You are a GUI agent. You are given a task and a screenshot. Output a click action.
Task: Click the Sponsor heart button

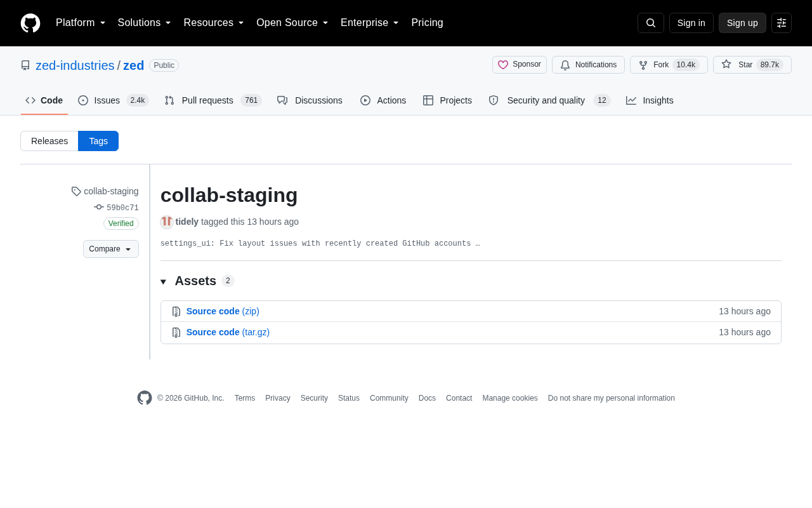click(520, 65)
